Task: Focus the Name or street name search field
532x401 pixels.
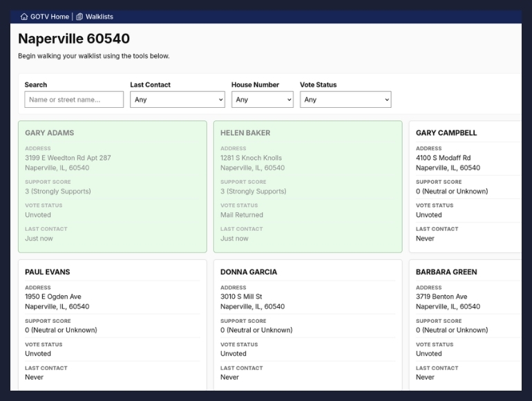Action: (74, 100)
